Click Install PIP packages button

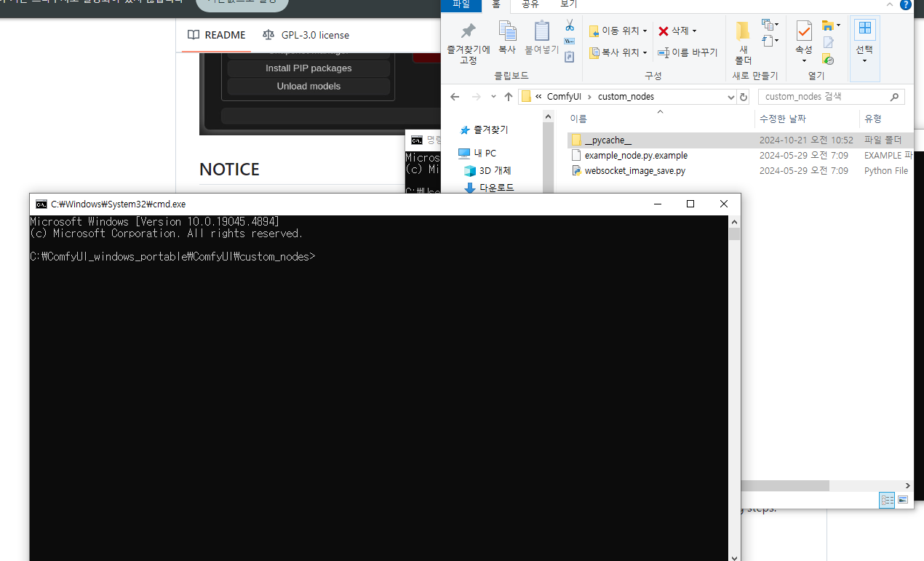308,68
